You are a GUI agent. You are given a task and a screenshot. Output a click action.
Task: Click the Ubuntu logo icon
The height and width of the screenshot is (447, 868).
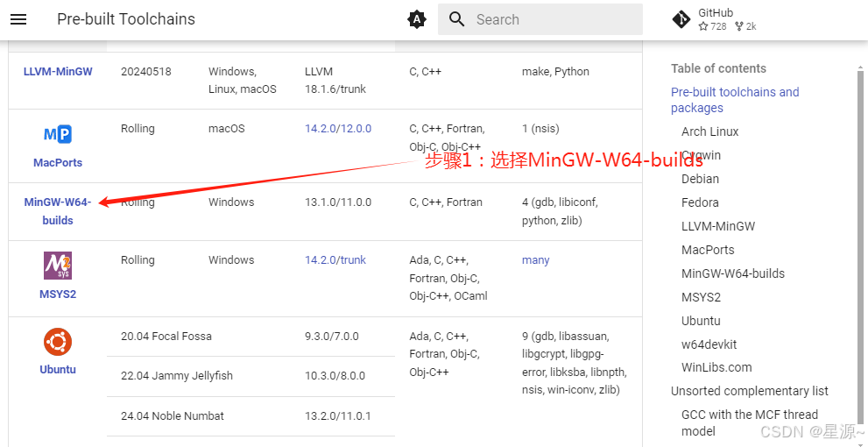tap(58, 342)
